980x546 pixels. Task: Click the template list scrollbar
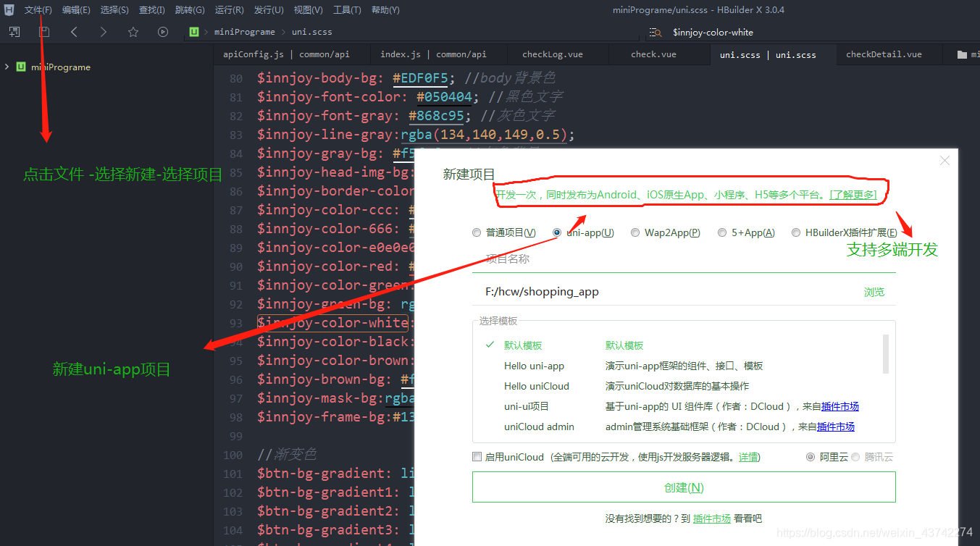click(x=885, y=353)
